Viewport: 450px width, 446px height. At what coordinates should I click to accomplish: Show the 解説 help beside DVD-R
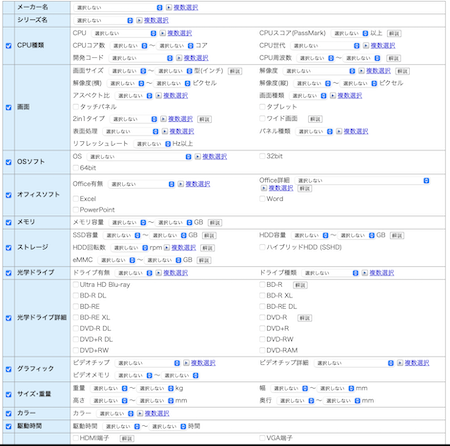click(x=305, y=318)
